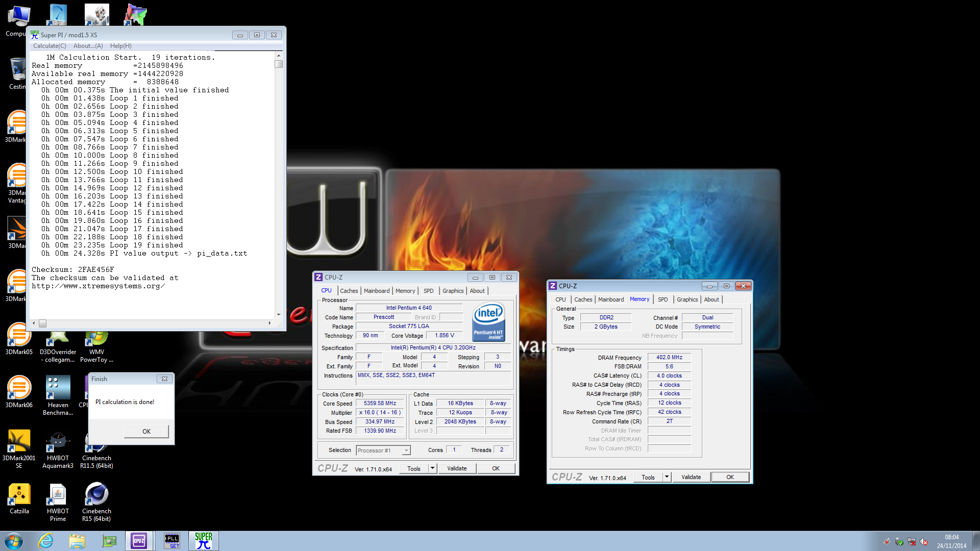Select SPD tab in right CPU-Z window

[663, 299]
